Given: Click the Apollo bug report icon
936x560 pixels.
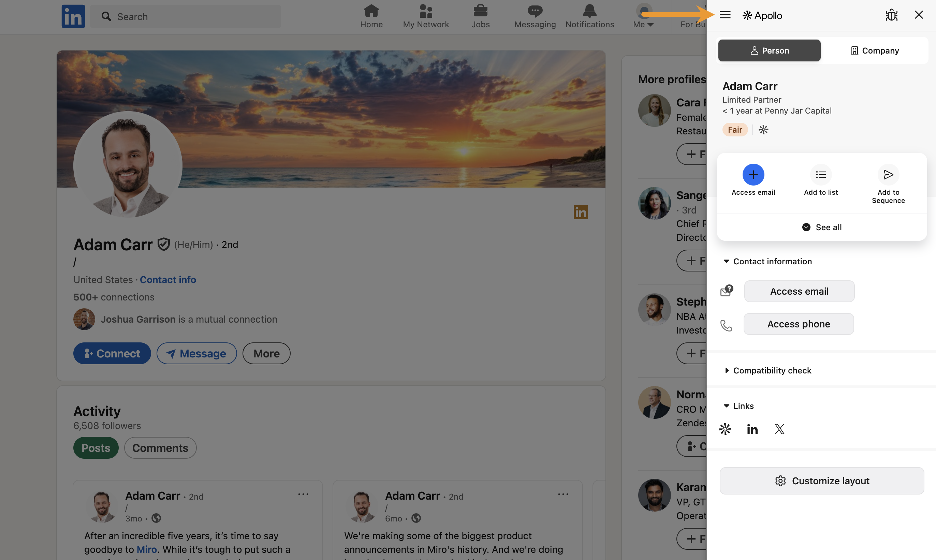Looking at the screenshot, I should [x=891, y=15].
